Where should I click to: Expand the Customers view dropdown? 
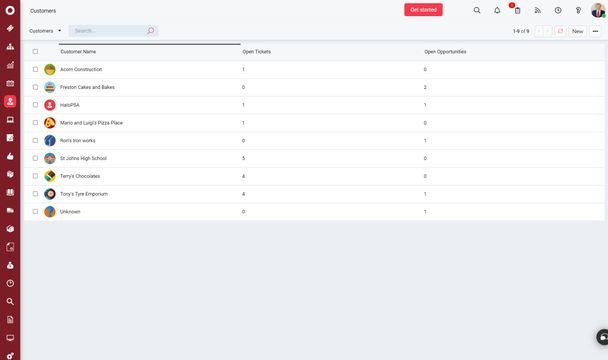[x=45, y=31]
